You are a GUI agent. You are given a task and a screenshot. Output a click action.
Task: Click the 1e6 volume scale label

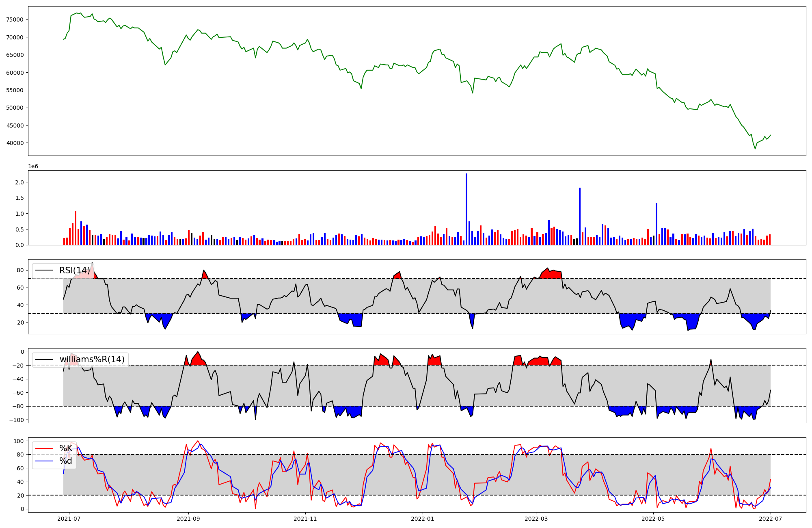click(x=33, y=167)
